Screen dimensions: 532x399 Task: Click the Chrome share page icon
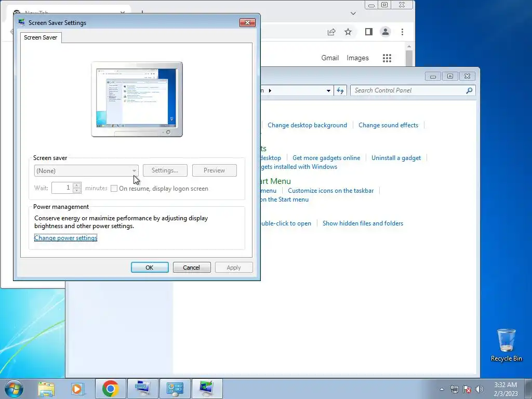(x=331, y=32)
